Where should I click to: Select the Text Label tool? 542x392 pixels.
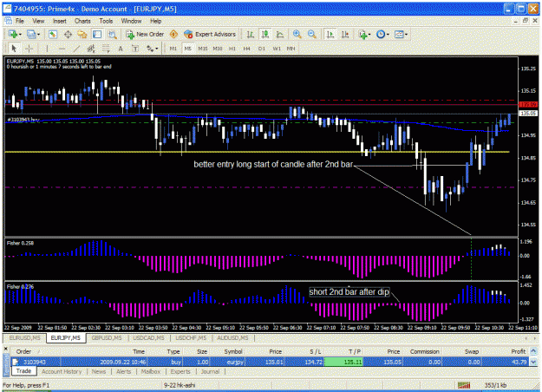tap(135, 49)
